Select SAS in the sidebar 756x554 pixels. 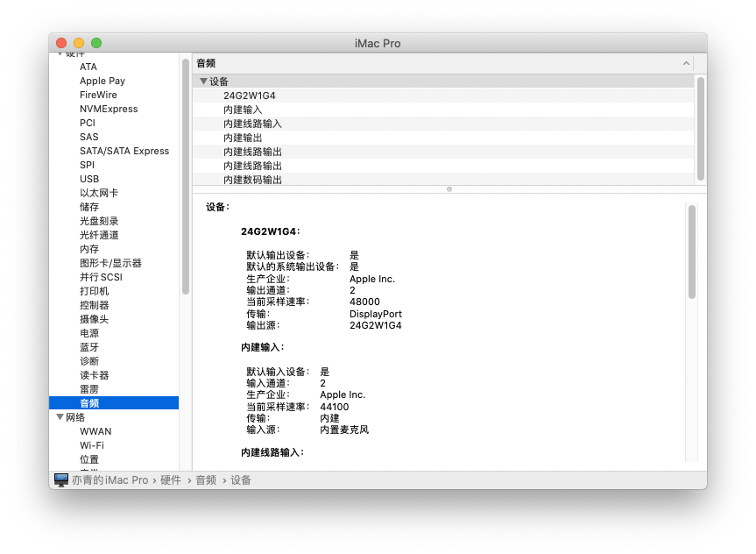[88, 137]
